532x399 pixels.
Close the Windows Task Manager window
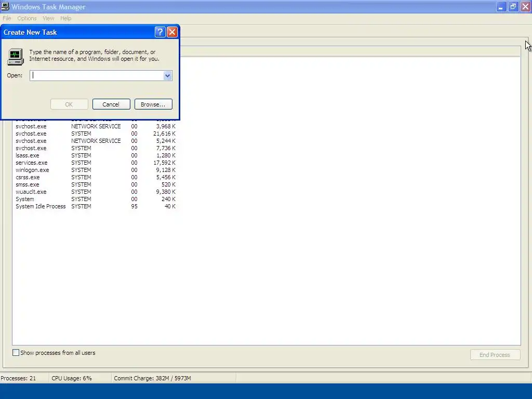pyautogui.click(x=525, y=7)
